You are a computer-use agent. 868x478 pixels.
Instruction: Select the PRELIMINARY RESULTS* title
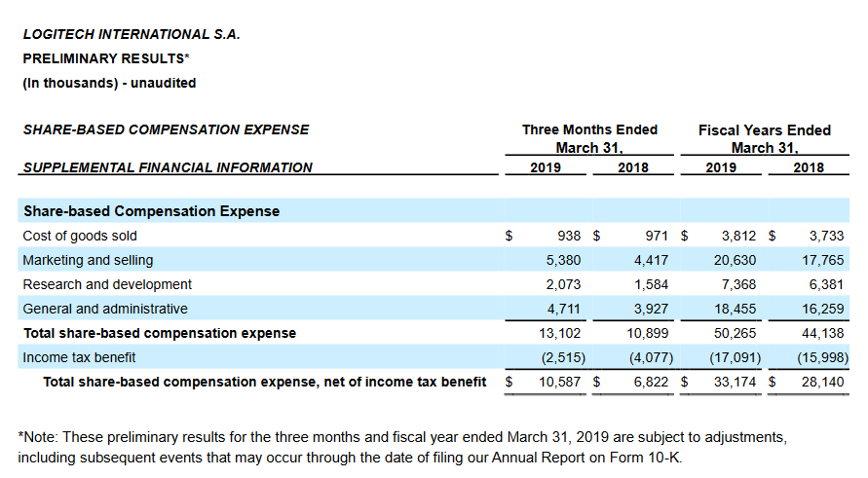(106, 58)
